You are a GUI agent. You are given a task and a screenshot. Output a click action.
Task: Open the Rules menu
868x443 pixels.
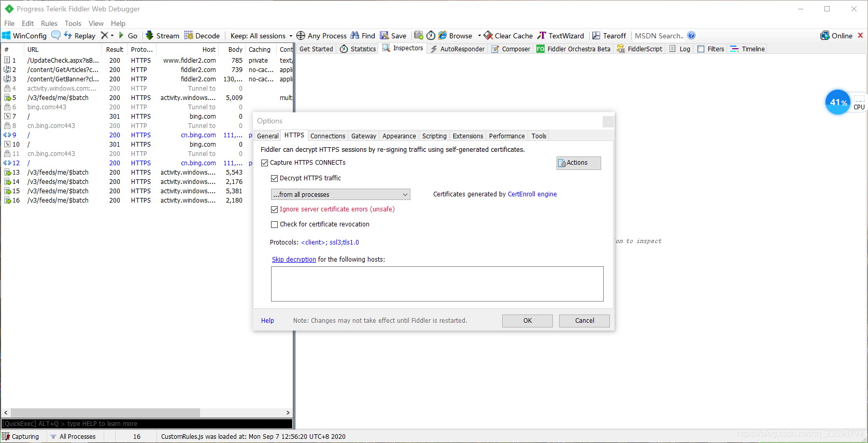click(x=49, y=23)
